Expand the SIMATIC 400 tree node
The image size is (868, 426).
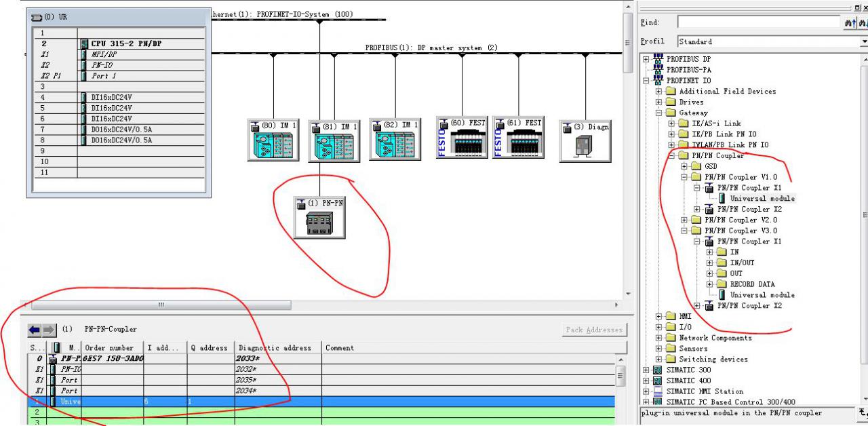[645, 381]
